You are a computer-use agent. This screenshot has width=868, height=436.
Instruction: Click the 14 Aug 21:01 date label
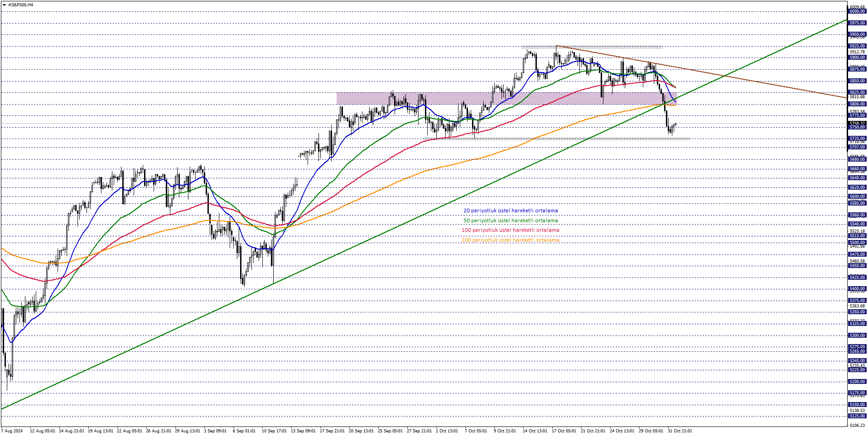[x=72, y=431]
